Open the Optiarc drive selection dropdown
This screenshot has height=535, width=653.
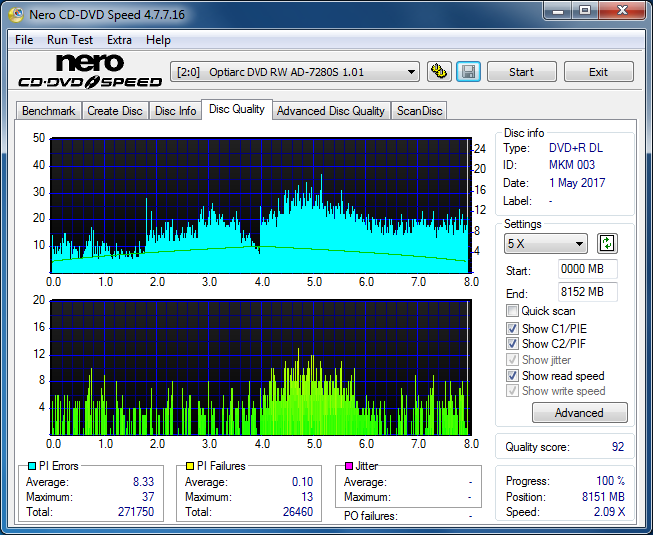(295, 72)
